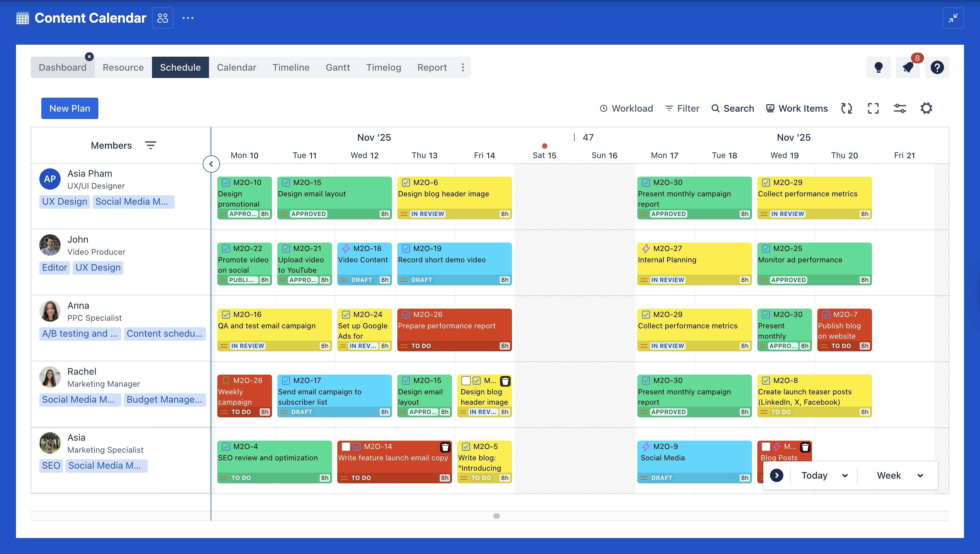Delete the M2O-14 task via trash icon

pyautogui.click(x=445, y=447)
